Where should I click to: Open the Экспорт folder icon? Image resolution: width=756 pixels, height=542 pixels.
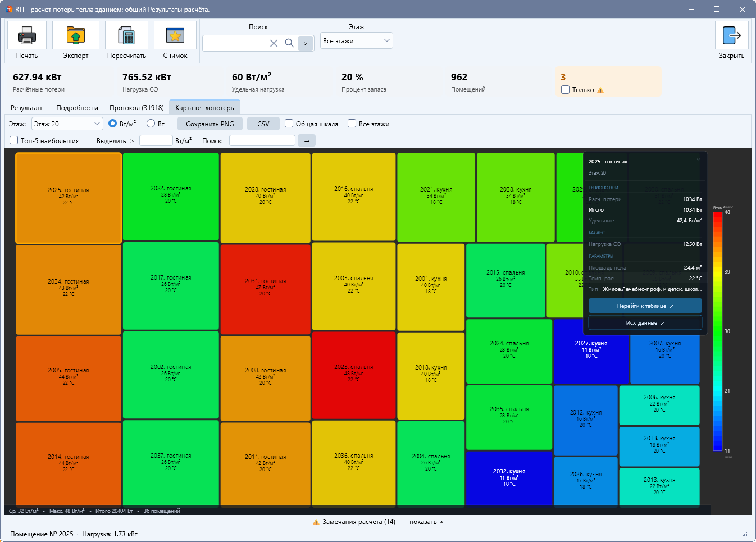click(76, 36)
